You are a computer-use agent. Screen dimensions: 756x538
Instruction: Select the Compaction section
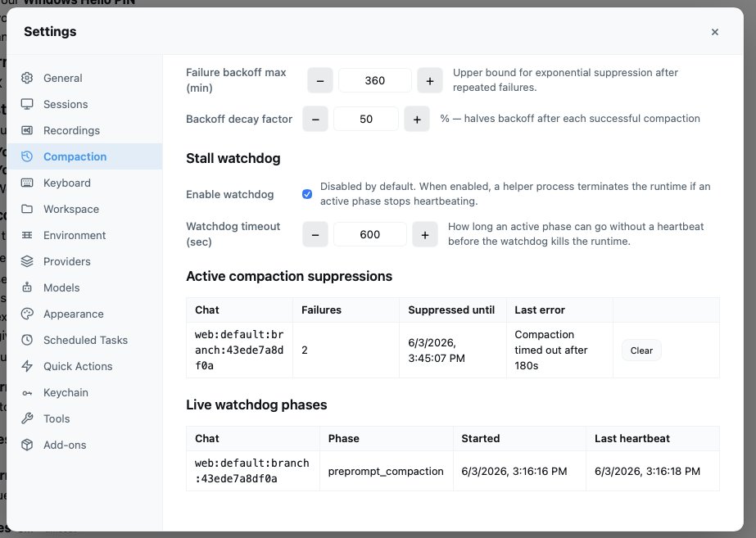[x=85, y=156]
